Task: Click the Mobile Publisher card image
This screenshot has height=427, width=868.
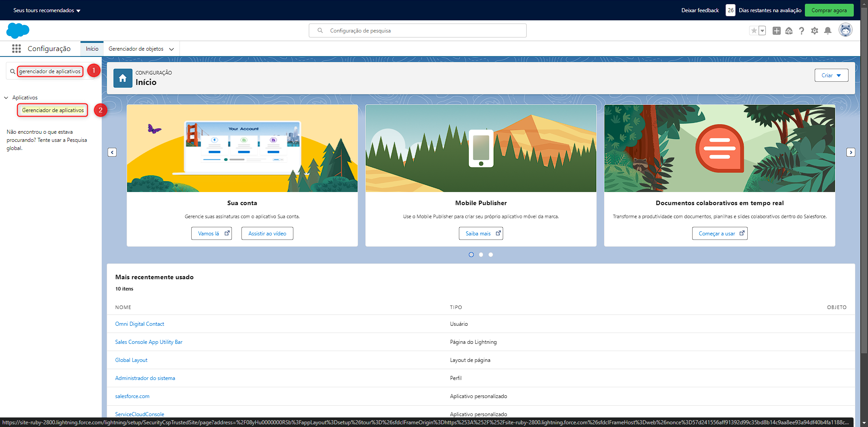Action: (481, 149)
